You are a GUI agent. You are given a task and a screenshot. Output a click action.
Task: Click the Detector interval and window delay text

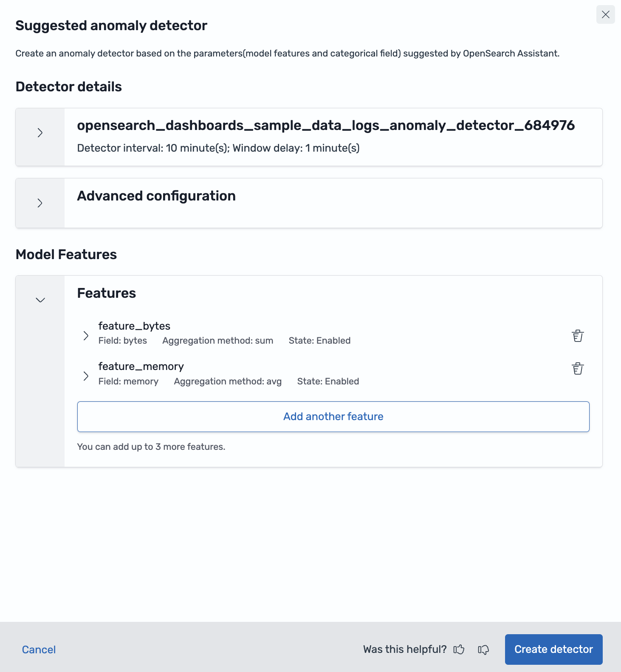point(218,148)
